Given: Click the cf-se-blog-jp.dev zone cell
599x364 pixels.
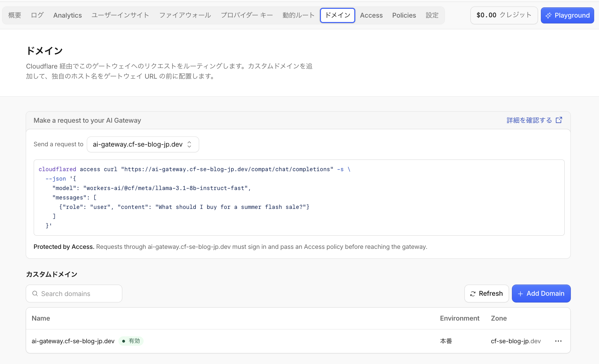Looking at the screenshot, I should coord(516,341).
